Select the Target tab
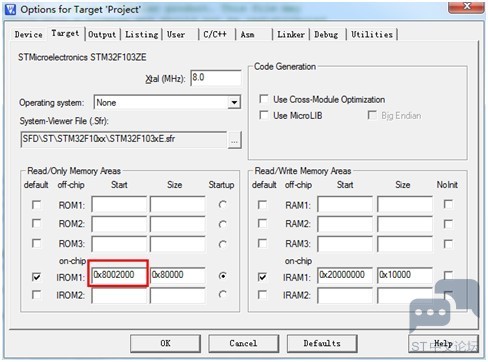The width and height of the screenshot is (488, 362). [65, 33]
